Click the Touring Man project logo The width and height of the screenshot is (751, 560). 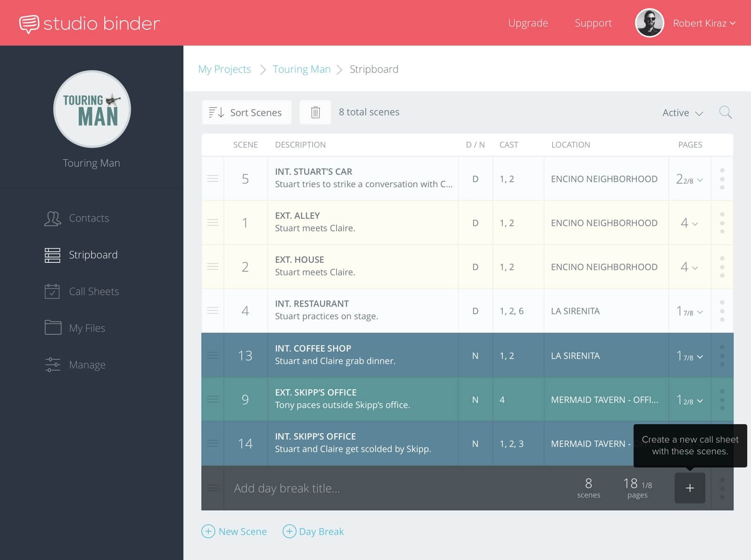[x=92, y=109]
